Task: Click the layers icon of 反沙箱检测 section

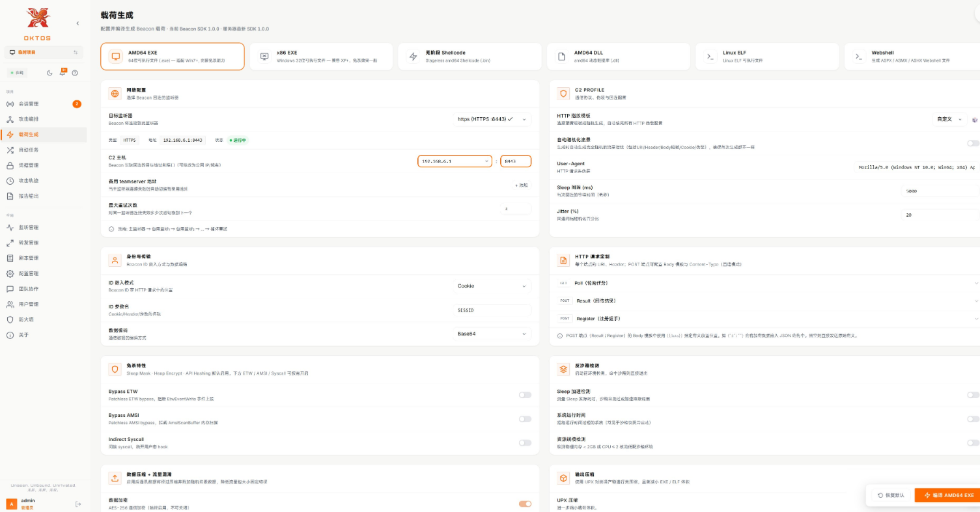Action: pos(564,369)
